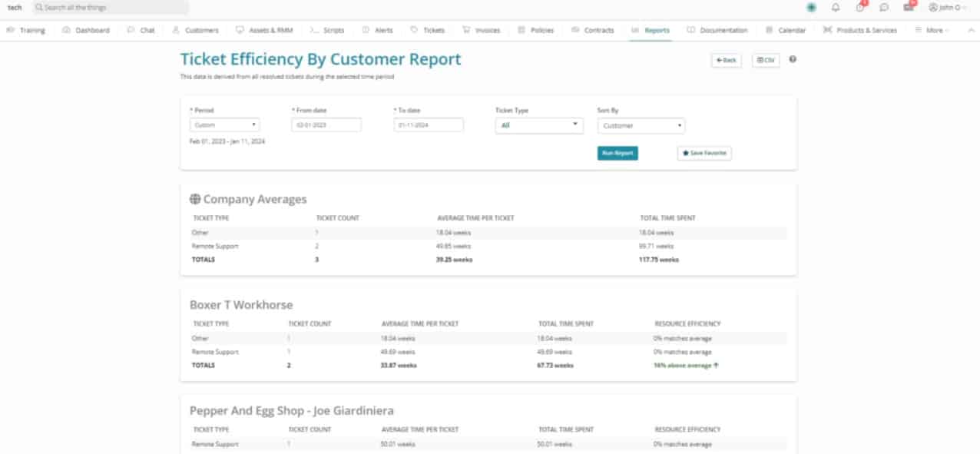Open the Policies tab
Image resolution: width=980 pixels, height=454 pixels.
click(536, 31)
